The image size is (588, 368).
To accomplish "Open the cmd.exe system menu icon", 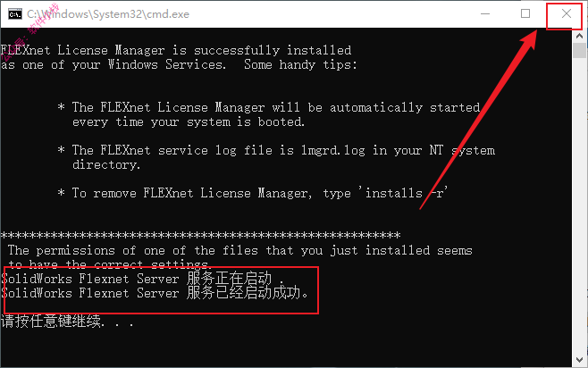I will (15, 14).
